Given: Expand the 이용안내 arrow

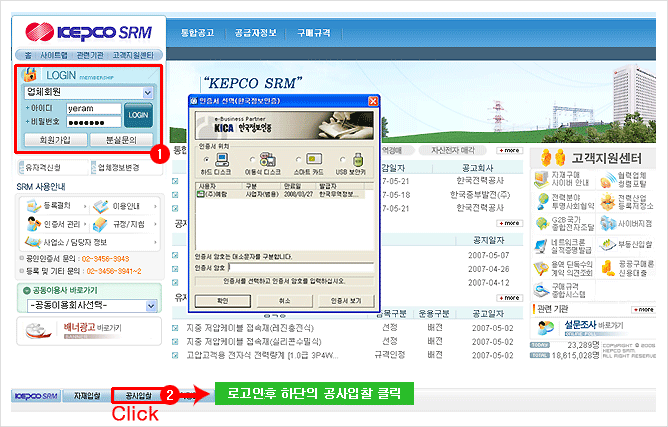Looking at the screenshot, I should coord(155,206).
